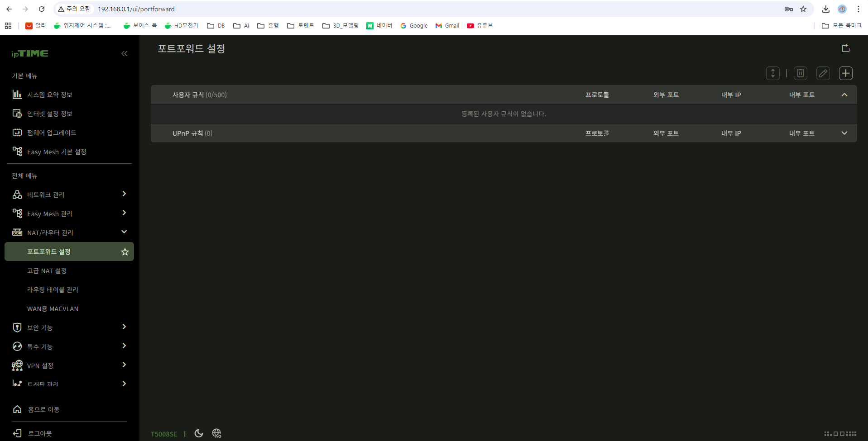Click the rule reorder arrows icon
This screenshot has width=868, height=441.
pos(772,73)
